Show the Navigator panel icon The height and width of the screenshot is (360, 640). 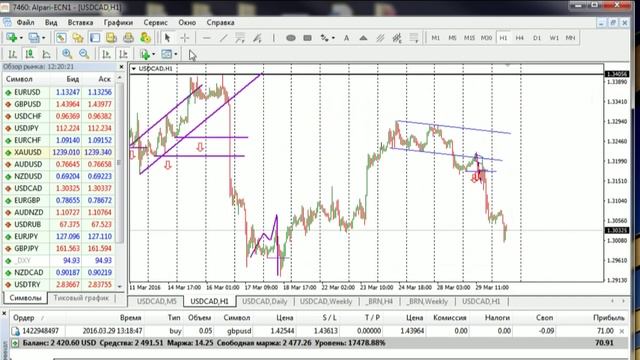(95, 38)
